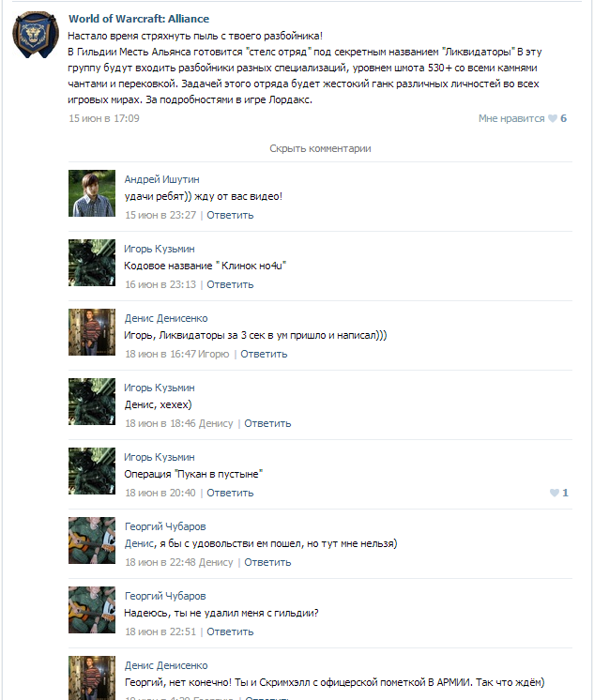Reply to 'Надеюсь, ты не удалил меня' comment
Screen dimensions: 594x700
click(x=230, y=632)
